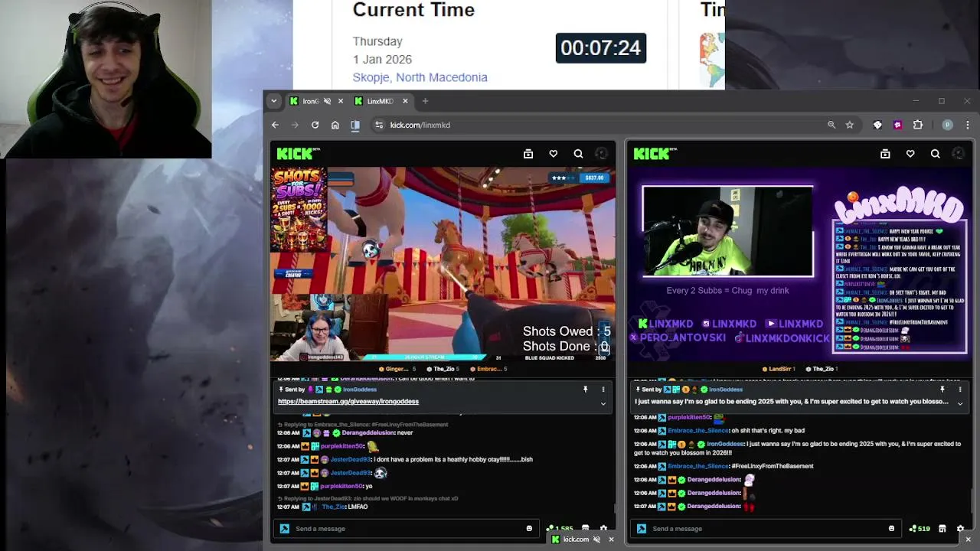
Task: Open search in right Kick pane
Action: coord(935,154)
